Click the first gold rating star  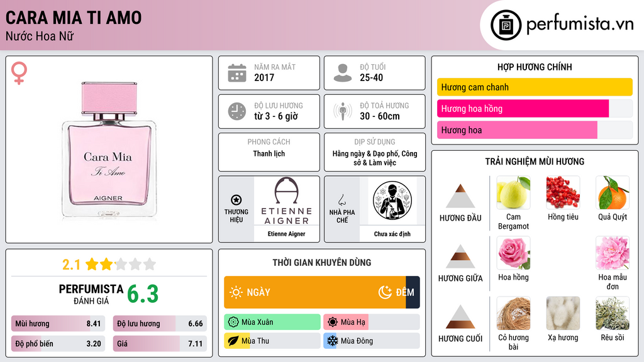[x=92, y=264]
